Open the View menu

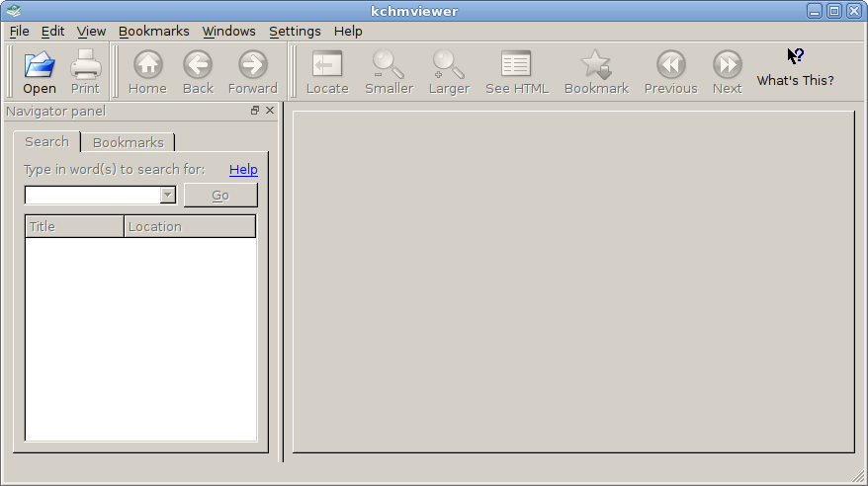tap(91, 32)
